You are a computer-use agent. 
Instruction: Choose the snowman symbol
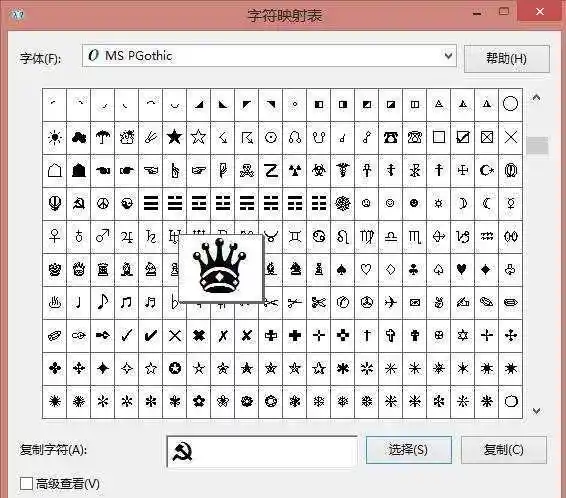coord(127,137)
